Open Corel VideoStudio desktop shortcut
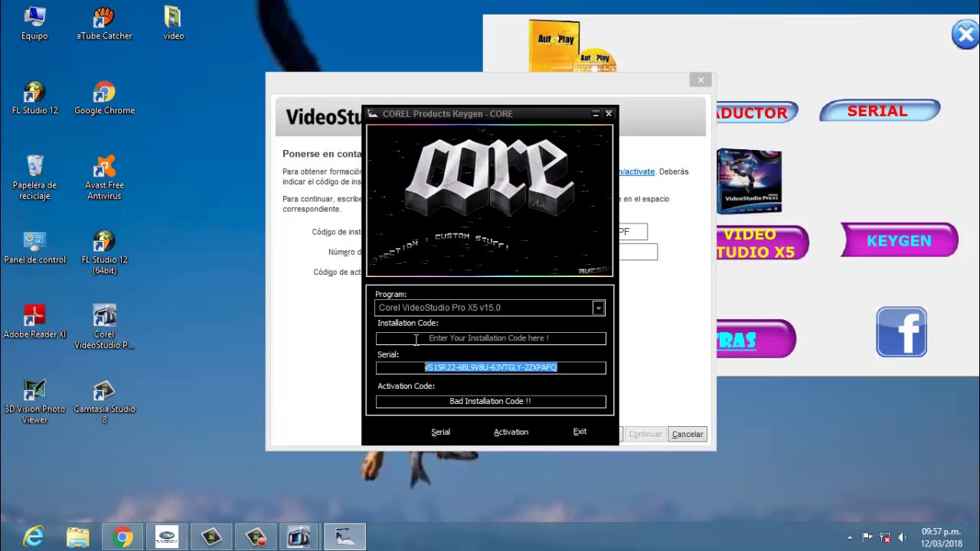Viewport: 980px width, 551px height. (104, 328)
